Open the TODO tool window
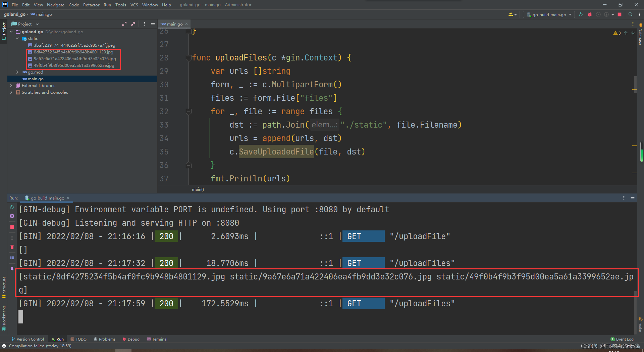 pyautogui.click(x=78, y=339)
